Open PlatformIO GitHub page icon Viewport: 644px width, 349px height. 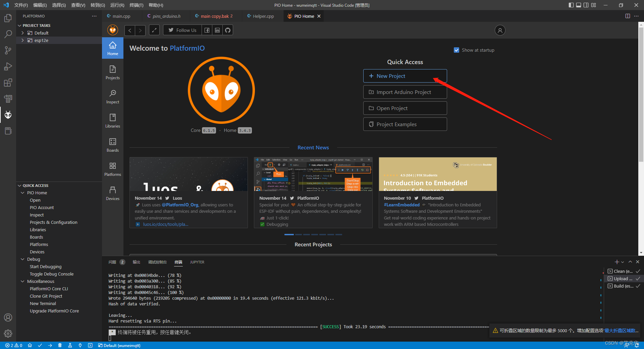(x=228, y=30)
